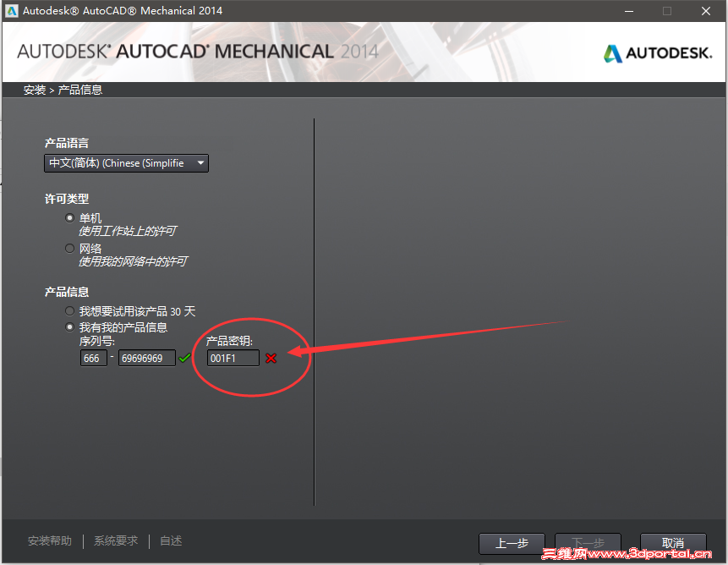This screenshot has height=565, width=728.
Task: Click the disabled 下一步 next button
Action: [588, 543]
